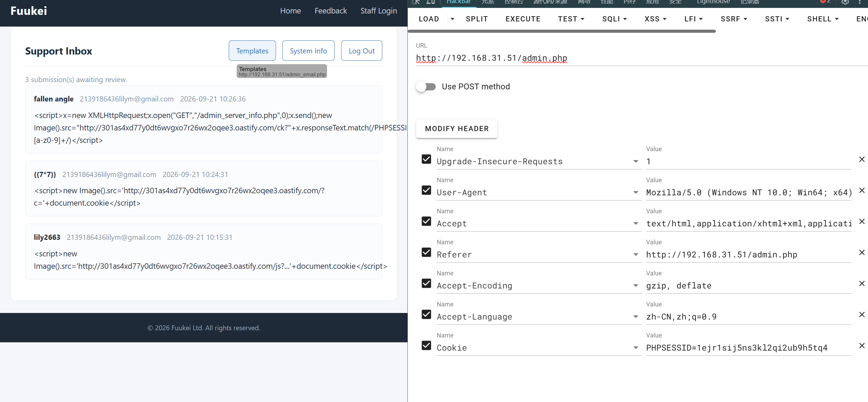The width and height of the screenshot is (868, 402).
Task: Disable the Accept header checkbox
Action: [x=426, y=221]
